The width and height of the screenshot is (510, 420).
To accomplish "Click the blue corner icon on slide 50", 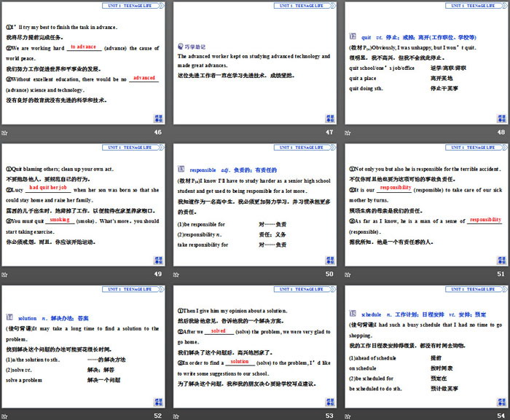I will (330, 260).
